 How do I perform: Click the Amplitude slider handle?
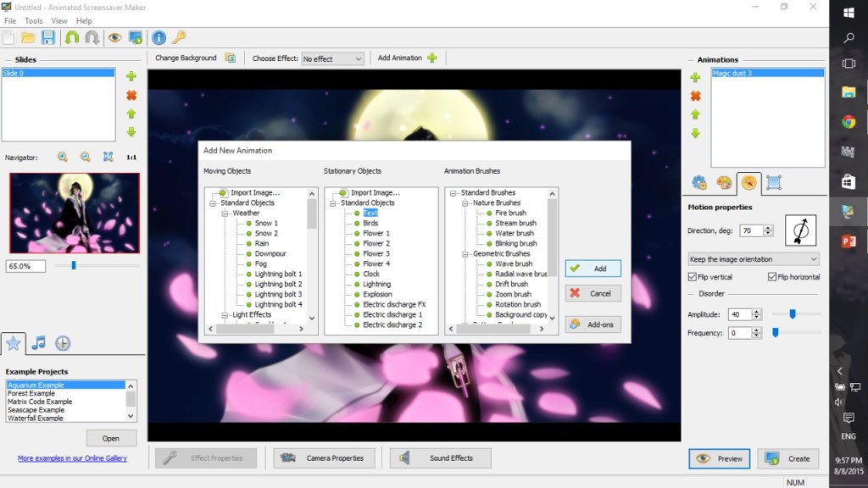click(x=793, y=314)
